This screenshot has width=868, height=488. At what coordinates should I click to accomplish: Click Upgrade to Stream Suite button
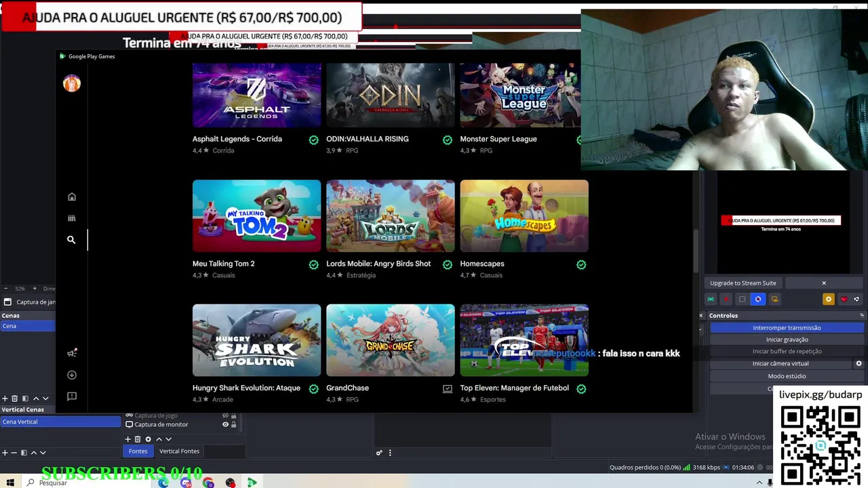point(743,283)
